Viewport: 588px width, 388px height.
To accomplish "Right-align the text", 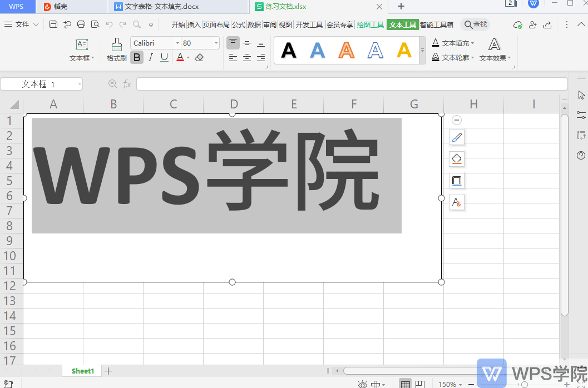I will coord(261,57).
